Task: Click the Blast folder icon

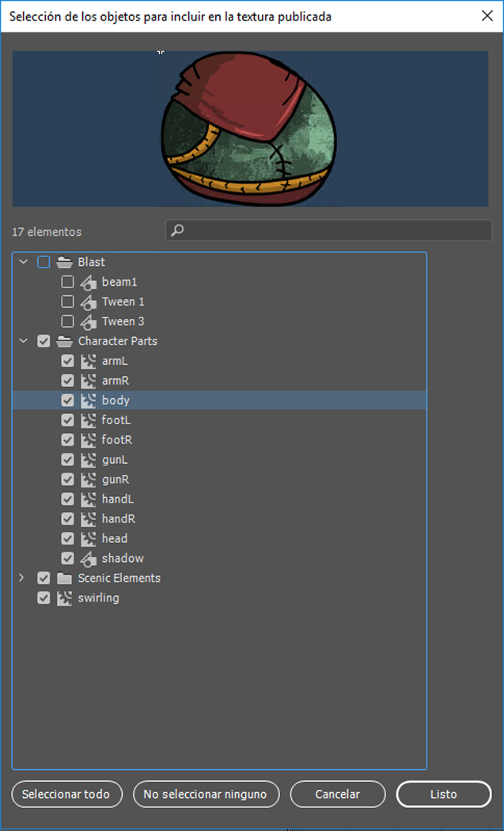Action: click(64, 262)
